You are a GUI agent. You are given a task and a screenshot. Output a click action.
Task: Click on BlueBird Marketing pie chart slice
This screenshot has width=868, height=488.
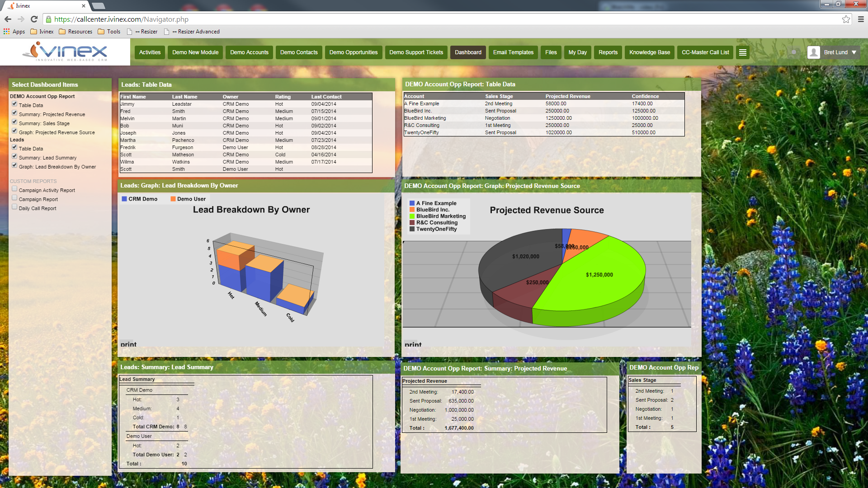pos(597,275)
